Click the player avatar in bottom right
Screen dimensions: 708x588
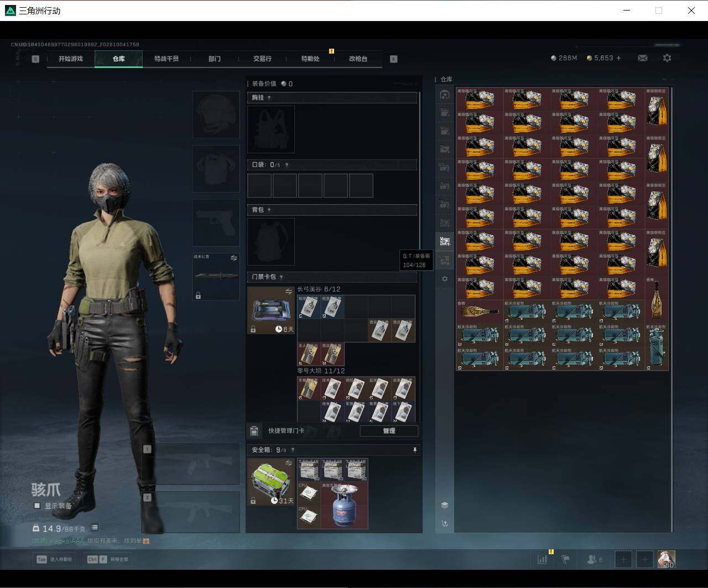pos(666,559)
